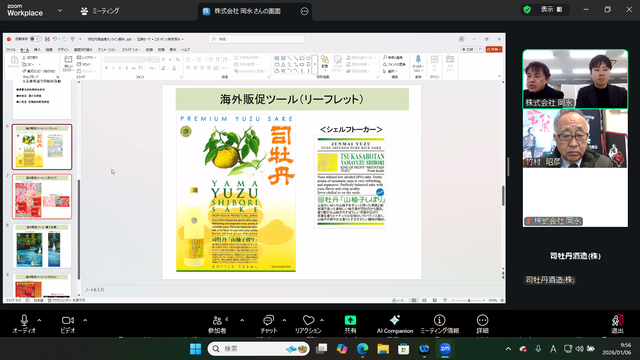The width and height of the screenshot is (640, 360).
Task: Open File Explorer from the taskbar
Action: pyautogui.click(x=383, y=349)
